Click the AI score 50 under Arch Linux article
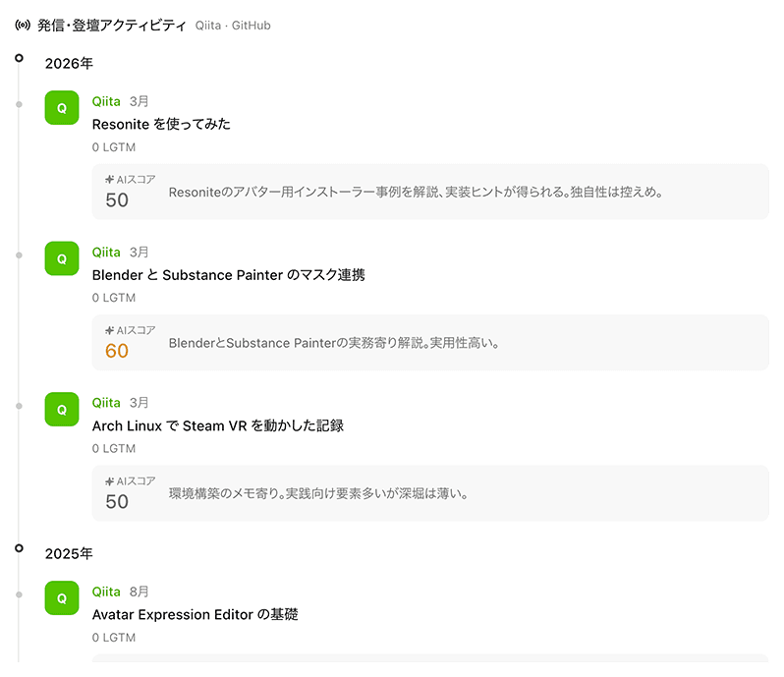This screenshot has height=677, width=784. (x=117, y=502)
